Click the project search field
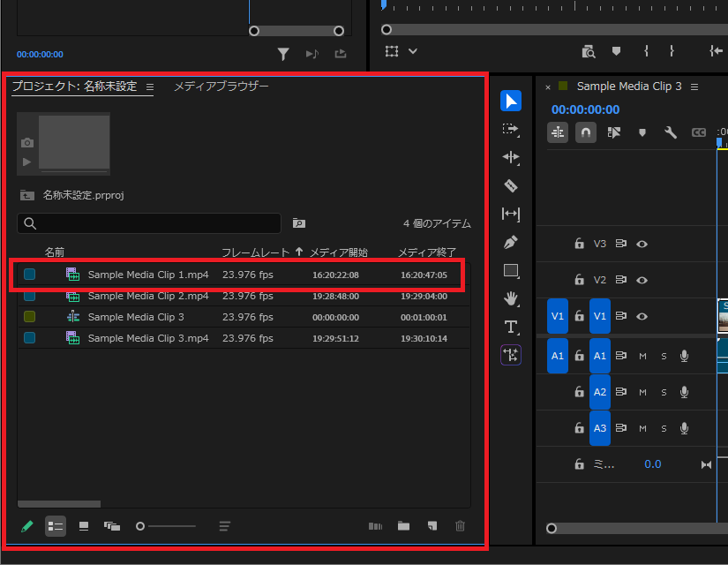The height and width of the screenshot is (565, 728). coord(150,223)
